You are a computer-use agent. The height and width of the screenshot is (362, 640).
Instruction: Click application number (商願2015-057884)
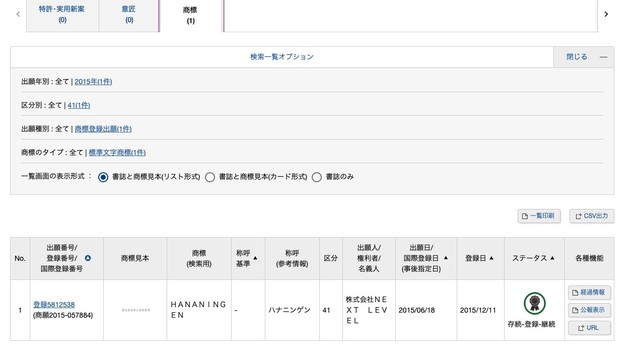point(63,315)
